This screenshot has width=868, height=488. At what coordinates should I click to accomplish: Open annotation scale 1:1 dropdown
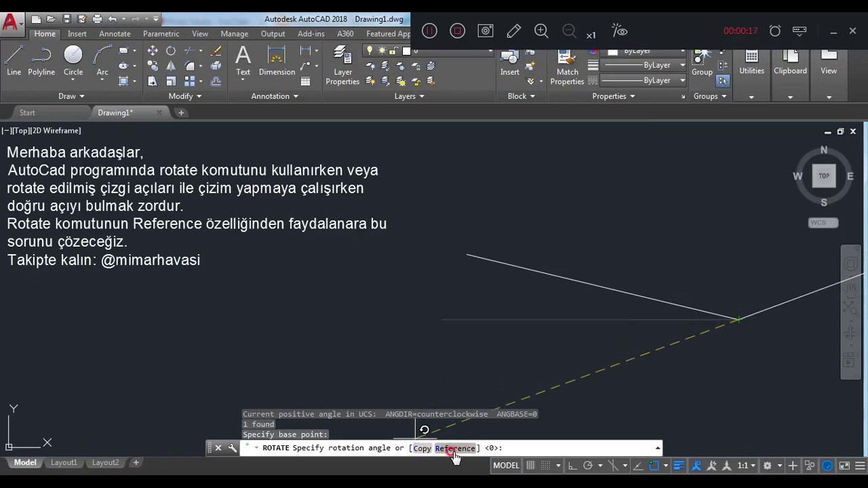pos(747,466)
